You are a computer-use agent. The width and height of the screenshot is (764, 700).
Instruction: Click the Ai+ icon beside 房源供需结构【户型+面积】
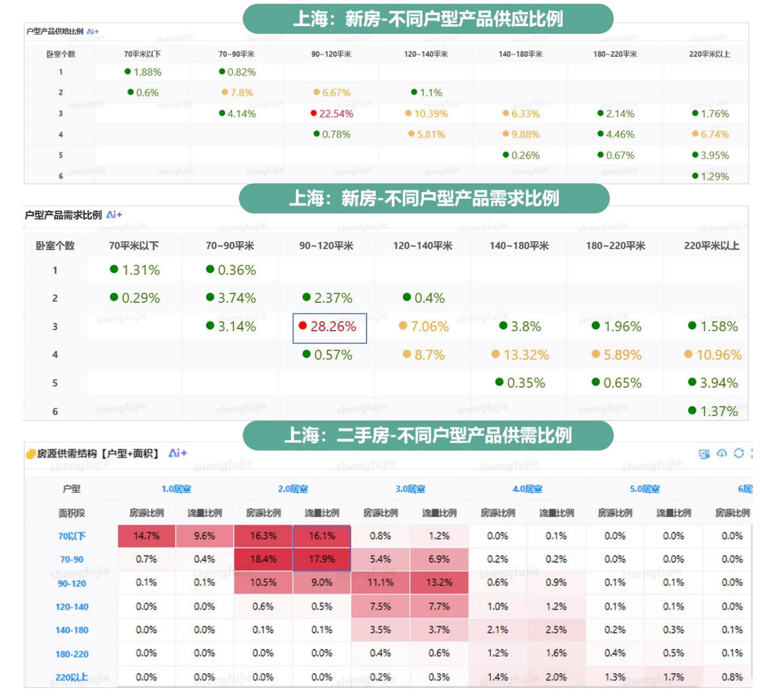click(x=178, y=453)
